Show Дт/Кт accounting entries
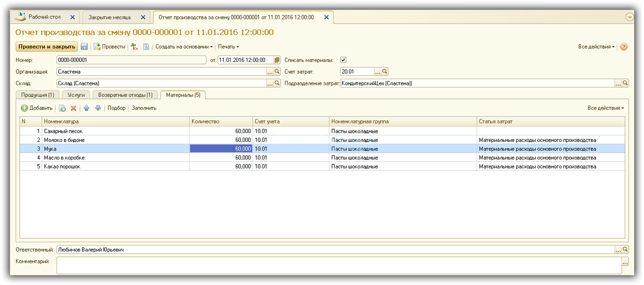 click(134, 47)
